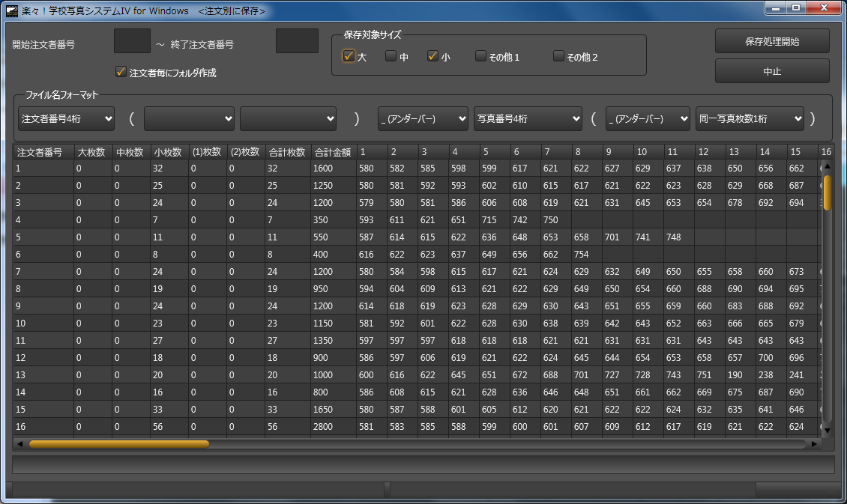Toggle the 大 size checkbox
Viewport: 847px width, 504px height.
[349, 56]
